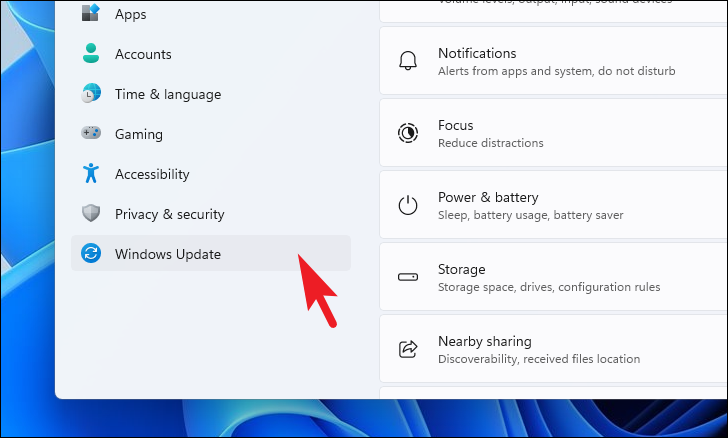Click the Focus timer circle icon
The image size is (728, 438).
[408, 133]
